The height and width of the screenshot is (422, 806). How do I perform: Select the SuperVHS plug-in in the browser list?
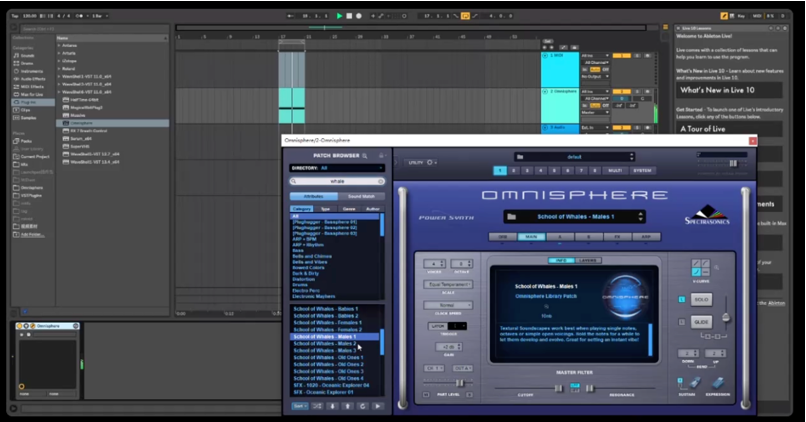80,146
